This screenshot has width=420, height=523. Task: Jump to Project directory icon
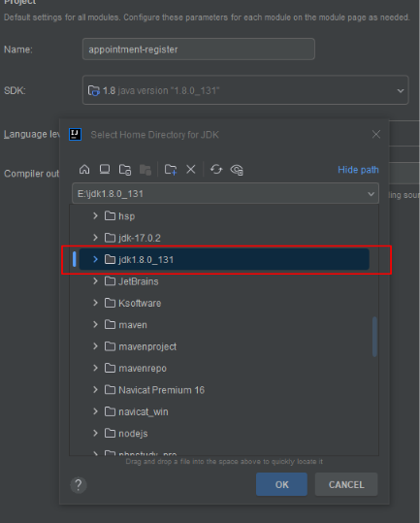tap(125, 170)
